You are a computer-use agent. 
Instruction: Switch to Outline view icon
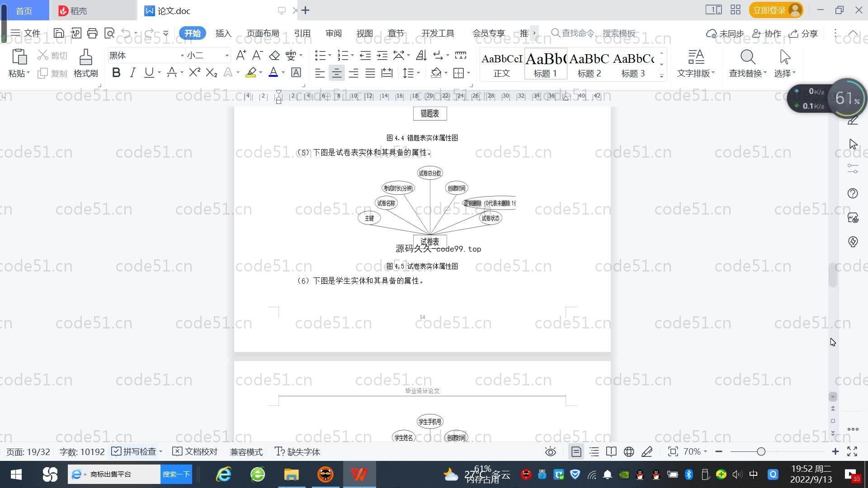[x=594, y=451]
